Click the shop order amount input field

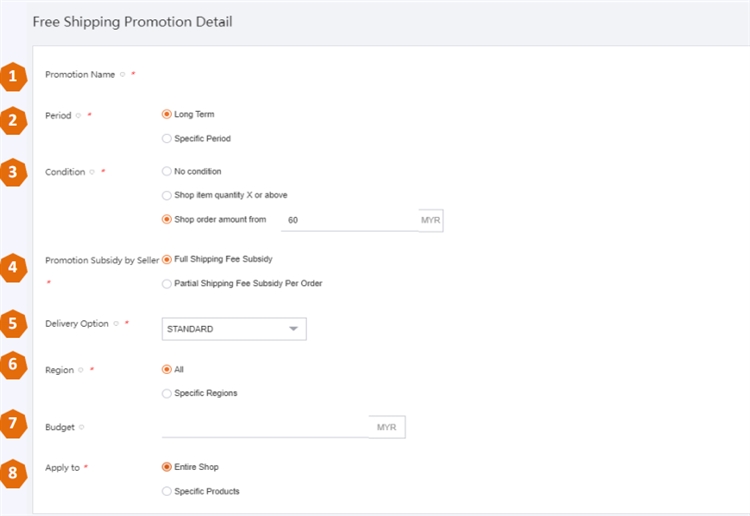click(348, 219)
